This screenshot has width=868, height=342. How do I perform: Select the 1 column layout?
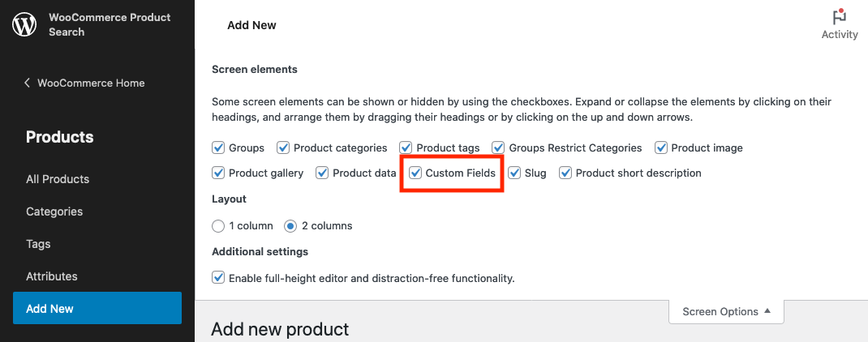218,226
